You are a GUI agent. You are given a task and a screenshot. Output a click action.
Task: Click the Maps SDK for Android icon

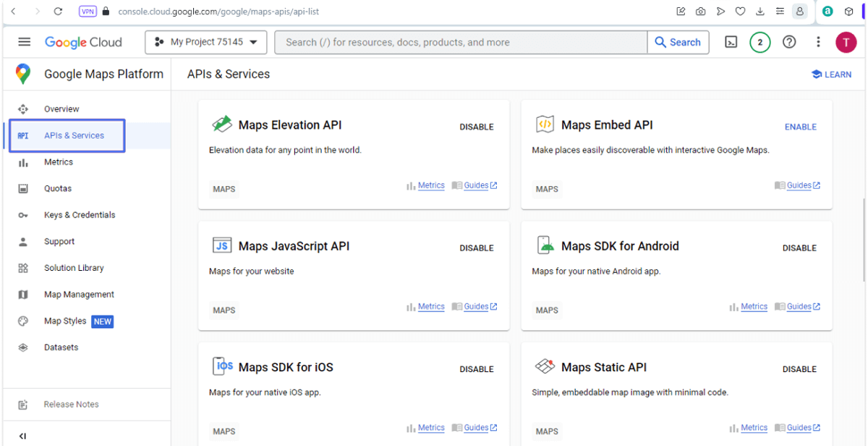click(x=545, y=245)
